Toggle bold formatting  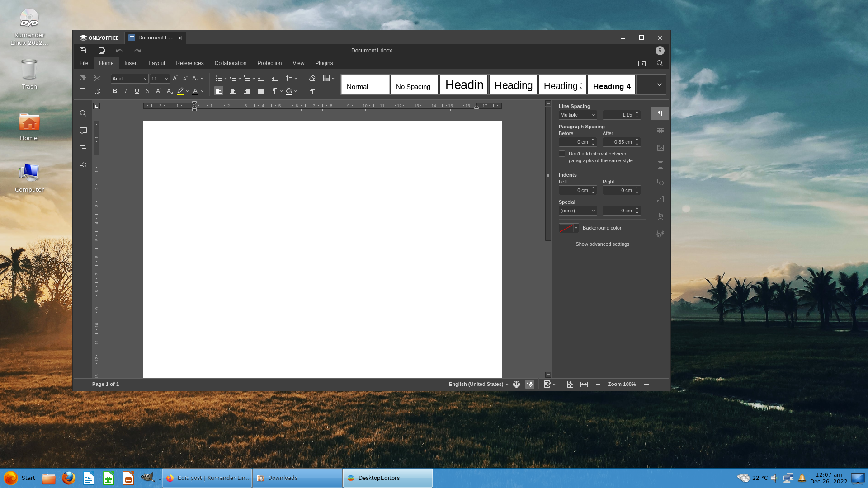(115, 91)
